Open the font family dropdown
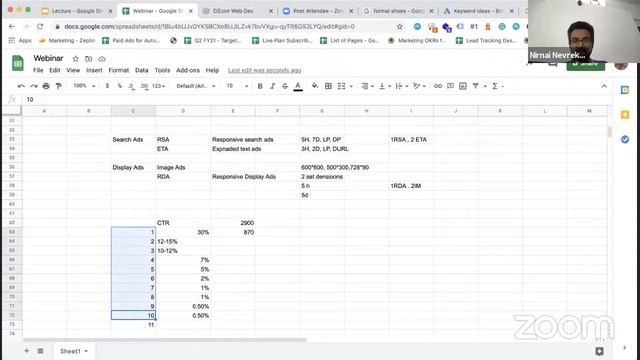This screenshot has height=360, width=640. pos(196,86)
